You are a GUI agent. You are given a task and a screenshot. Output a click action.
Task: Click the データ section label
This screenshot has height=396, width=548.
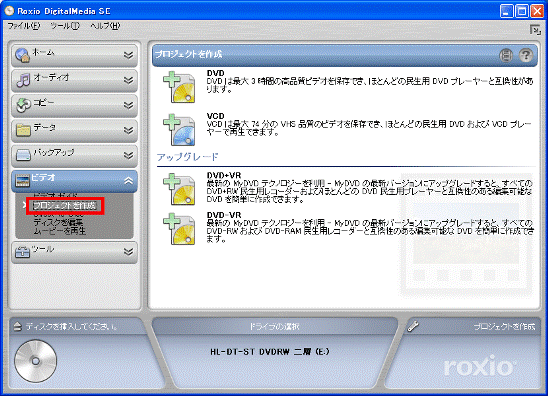click(45, 128)
